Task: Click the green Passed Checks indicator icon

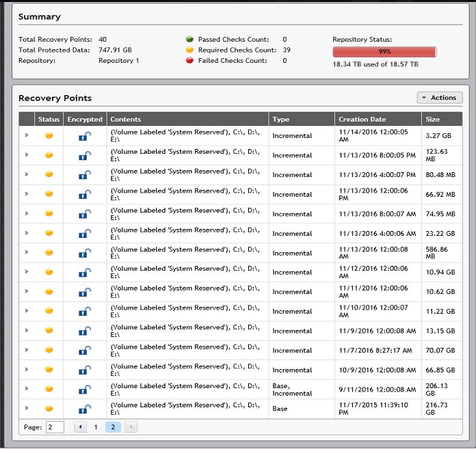Action: (189, 39)
